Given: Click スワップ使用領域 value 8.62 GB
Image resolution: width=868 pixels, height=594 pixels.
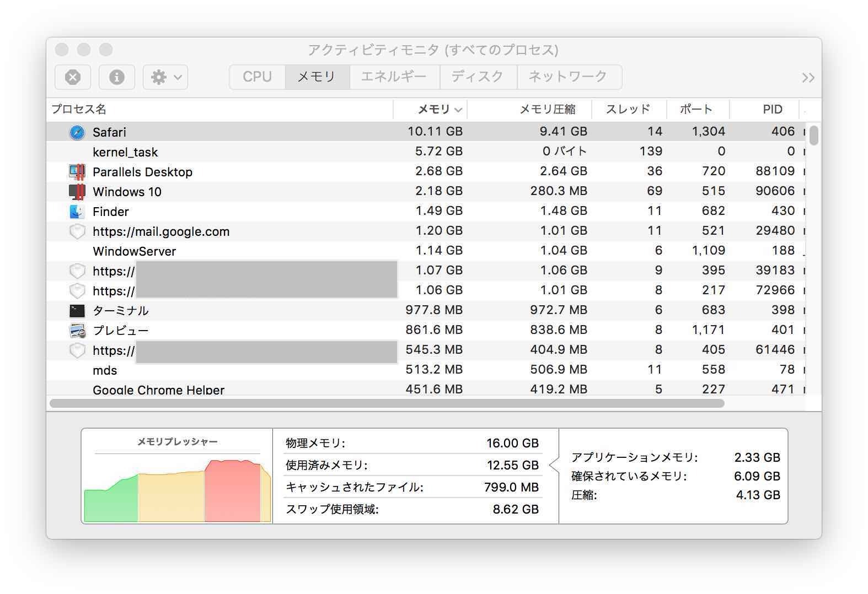Looking at the screenshot, I should (516, 509).
